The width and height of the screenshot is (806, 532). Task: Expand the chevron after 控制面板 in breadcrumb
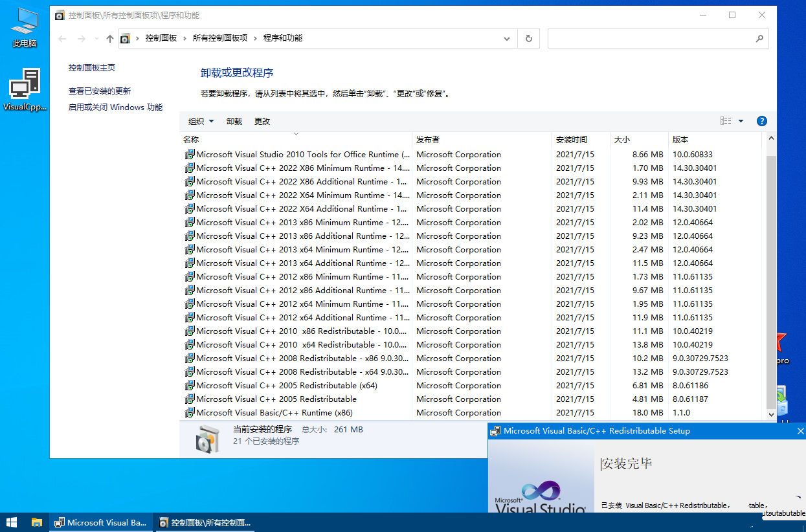185,39
